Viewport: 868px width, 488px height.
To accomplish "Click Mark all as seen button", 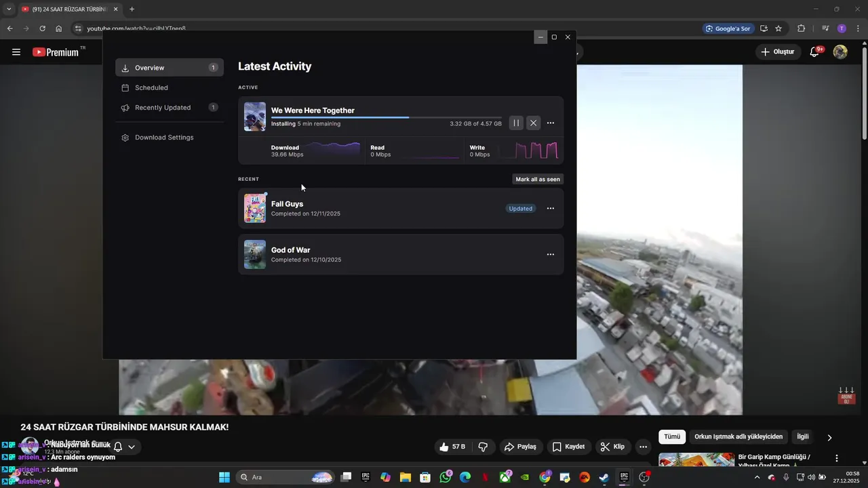I will (538, 180).
